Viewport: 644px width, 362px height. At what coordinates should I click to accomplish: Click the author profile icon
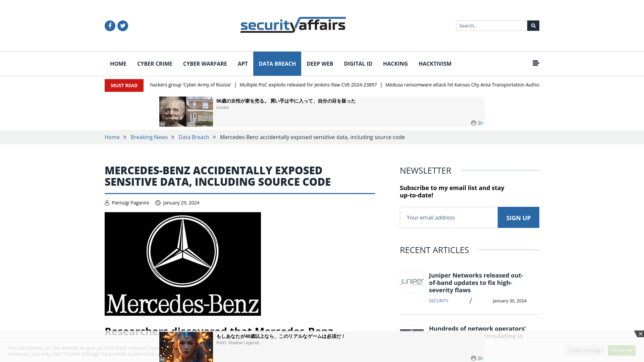[x=107, y=202]
